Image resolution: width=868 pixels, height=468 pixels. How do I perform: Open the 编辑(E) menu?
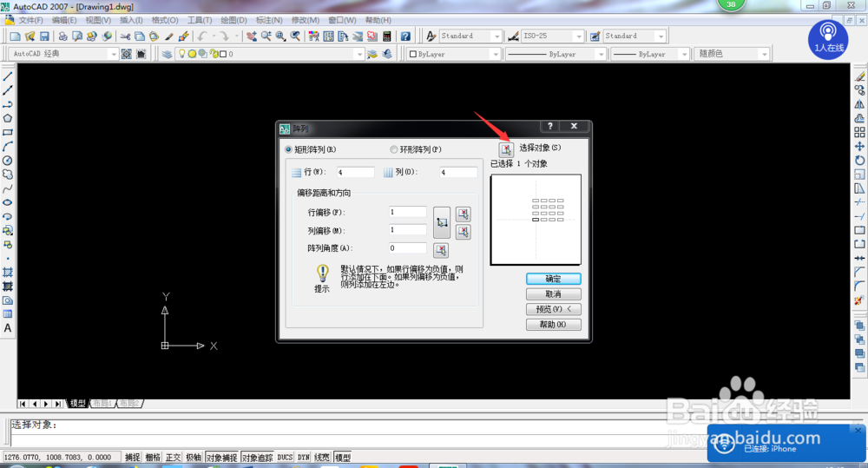click(64, 20)
